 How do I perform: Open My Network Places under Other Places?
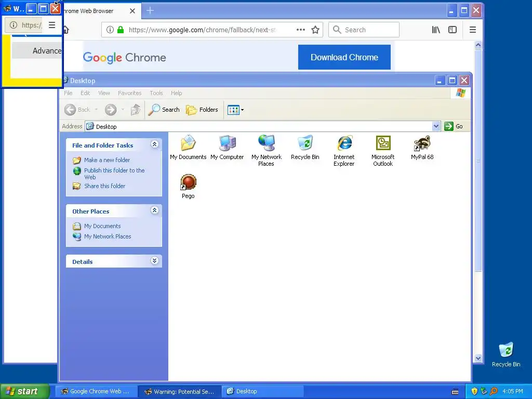coord(108,236)
